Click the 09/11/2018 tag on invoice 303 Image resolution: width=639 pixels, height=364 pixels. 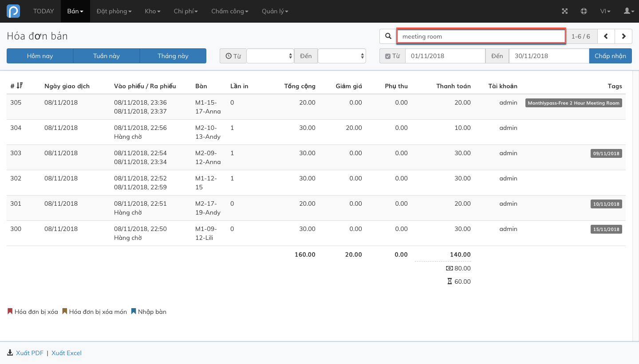tap(606, 153)
